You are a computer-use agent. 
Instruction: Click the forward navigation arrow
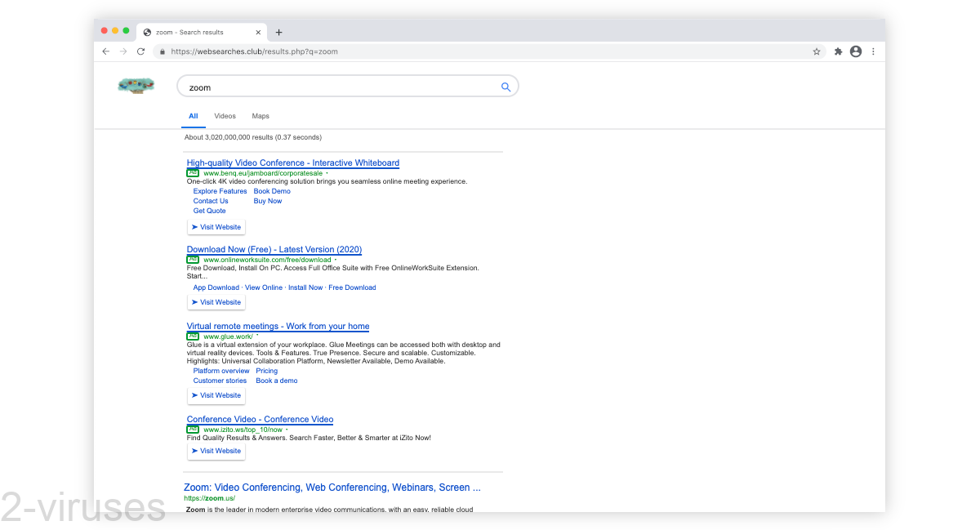122,51
